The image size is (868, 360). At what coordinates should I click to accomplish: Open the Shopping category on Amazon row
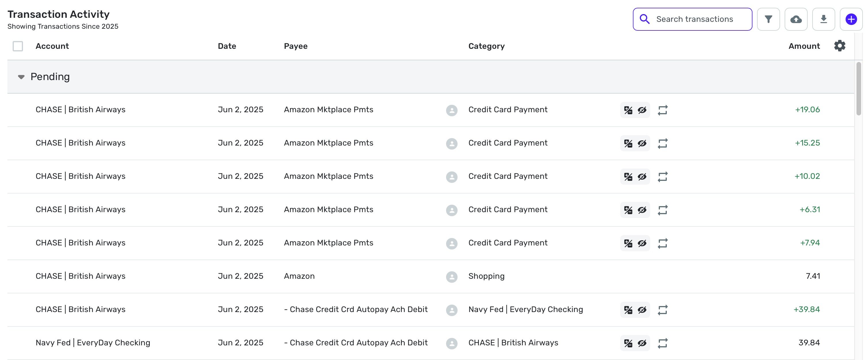coord(486,276)
